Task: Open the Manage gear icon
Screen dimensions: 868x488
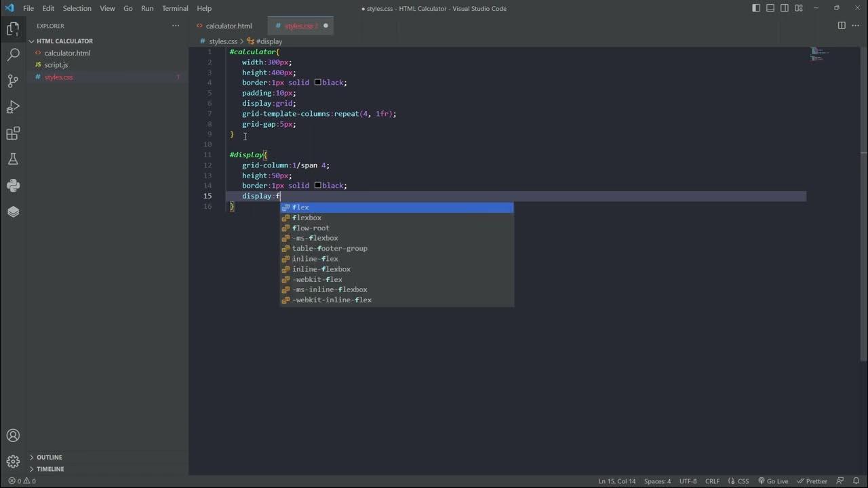Action: pos(13,462)
